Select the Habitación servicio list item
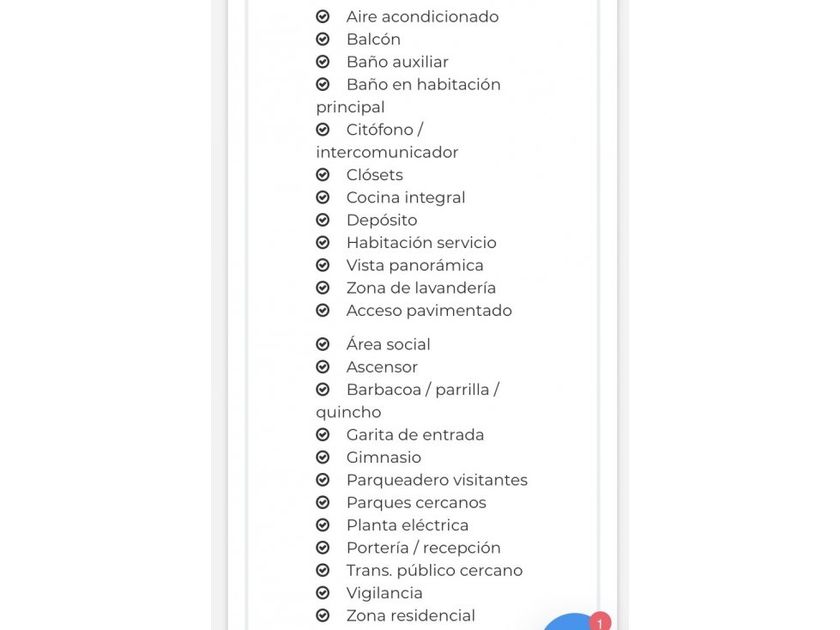 421,243
